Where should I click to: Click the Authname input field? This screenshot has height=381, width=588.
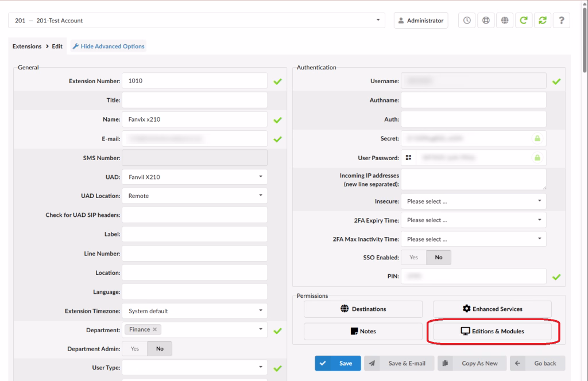(474, 100)
